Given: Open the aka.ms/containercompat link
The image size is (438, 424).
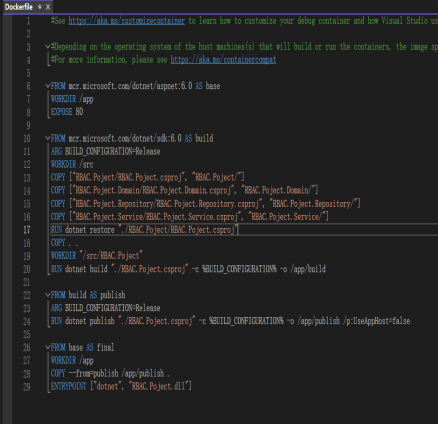Looking at the screenshot, I should [x=223, y=60].
